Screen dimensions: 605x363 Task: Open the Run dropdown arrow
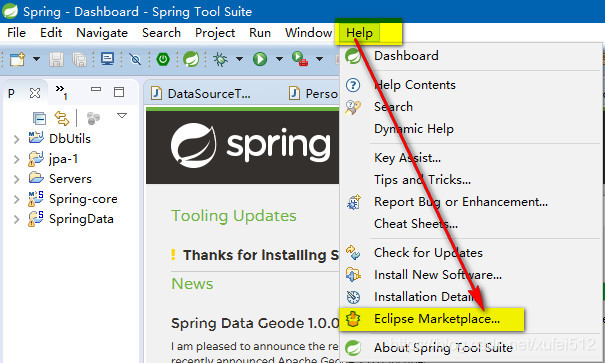coord(279,59)
